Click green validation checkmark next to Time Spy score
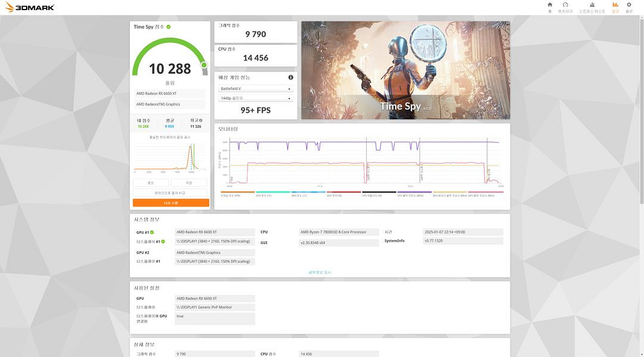644x357 pixels. click(x=169, y=27)
